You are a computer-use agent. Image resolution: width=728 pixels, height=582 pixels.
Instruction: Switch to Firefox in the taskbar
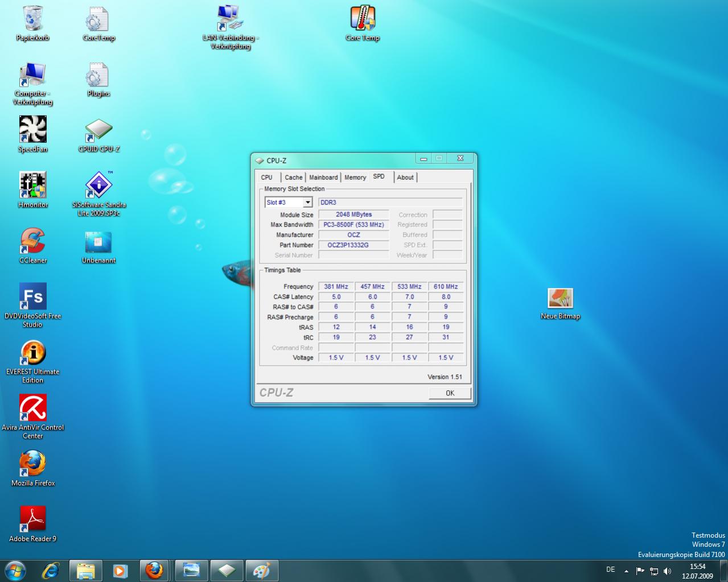click(154, 570)
